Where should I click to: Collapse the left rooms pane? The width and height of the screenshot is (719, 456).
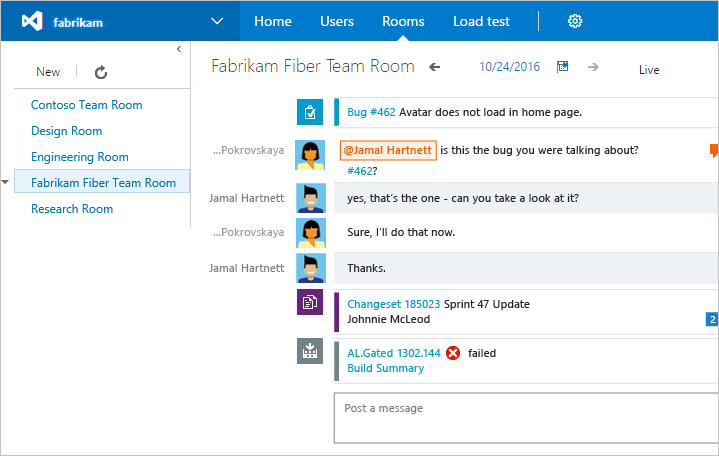(x=179, y=49)
